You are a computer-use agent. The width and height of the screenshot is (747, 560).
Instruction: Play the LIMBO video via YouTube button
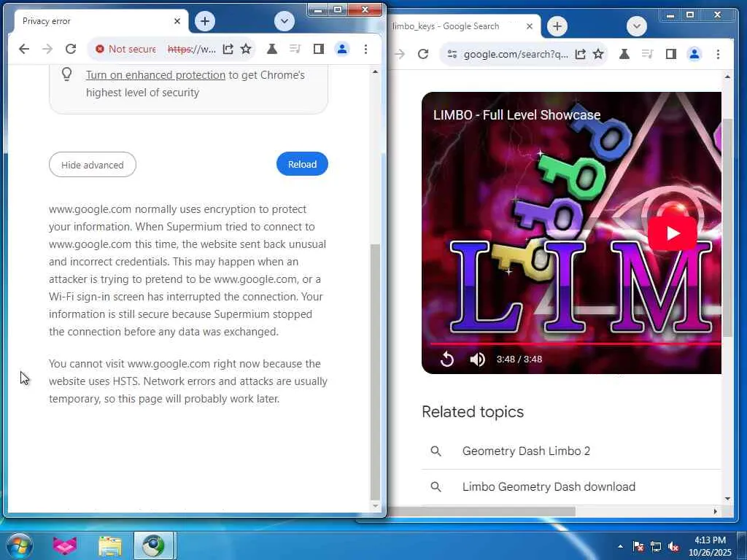click(672, 233)
